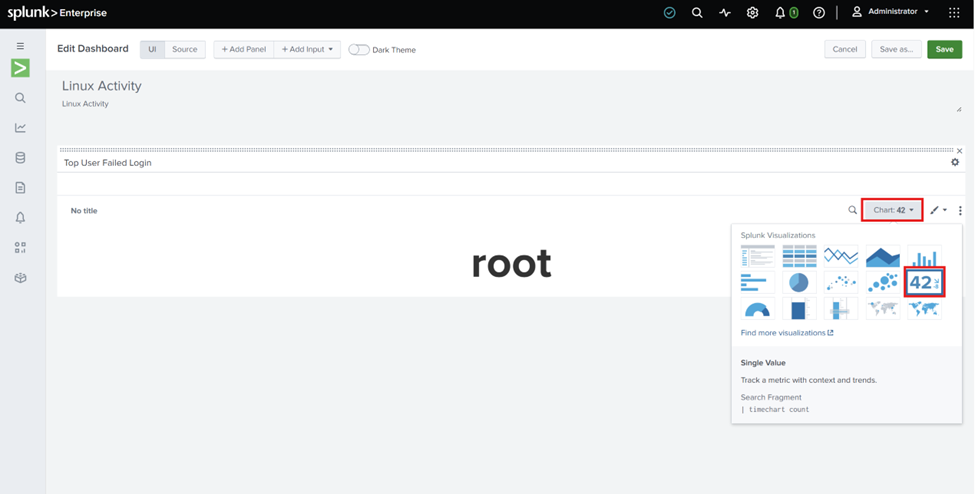Click the Edit Dashboard heading
Viewport: 975px width, 494px height.
93,49
